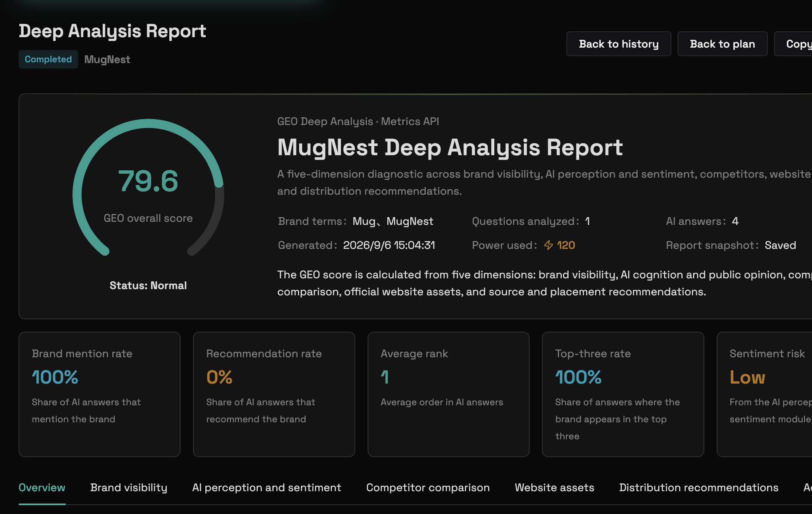
Task: Click the Status: Normal text
Action: tap(148, 286)
